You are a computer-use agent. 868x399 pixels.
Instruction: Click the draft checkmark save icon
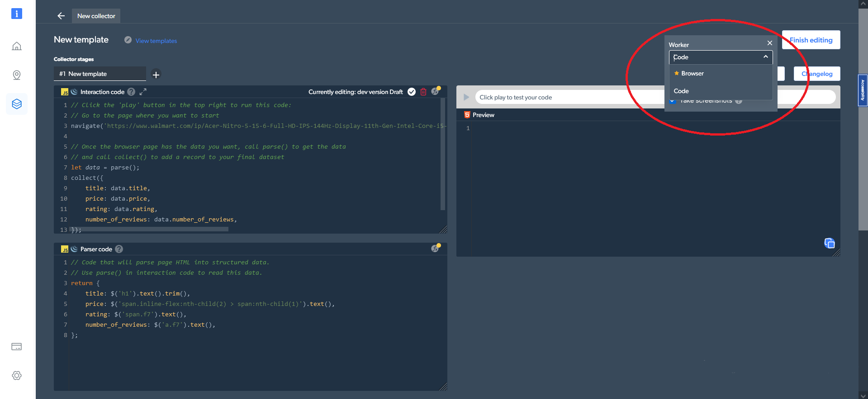coord(412,92)
